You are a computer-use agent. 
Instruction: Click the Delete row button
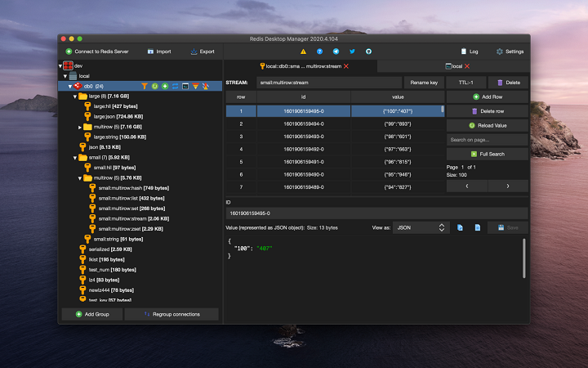487,111
